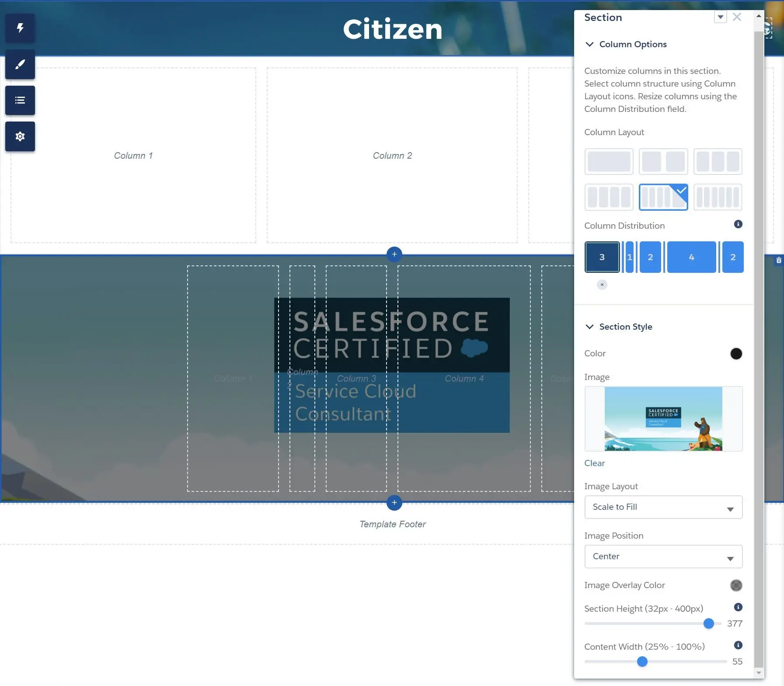Click the Template Footer area
This screenshot has height=686, width=784.
(393, 524)
